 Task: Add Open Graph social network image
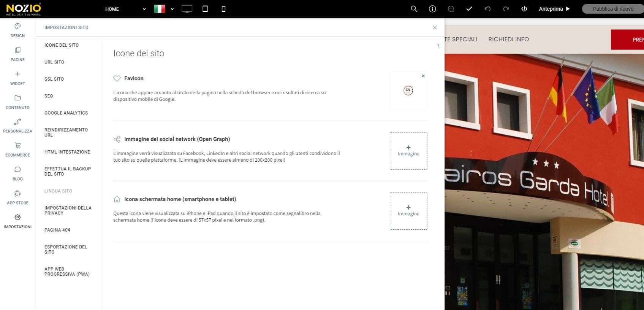[x=408, y=151]
